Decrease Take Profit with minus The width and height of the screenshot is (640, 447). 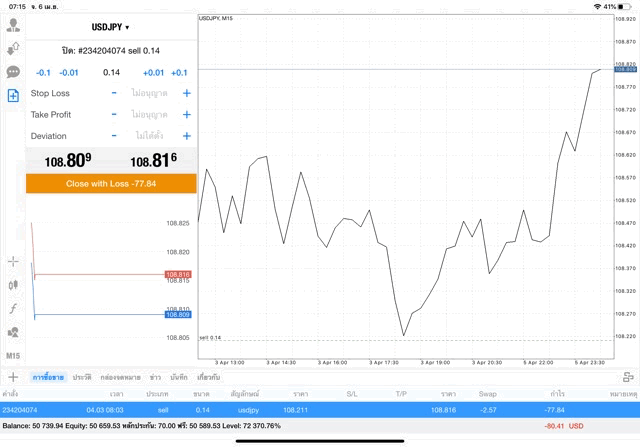pyautogui.click(x=114, y=114)
